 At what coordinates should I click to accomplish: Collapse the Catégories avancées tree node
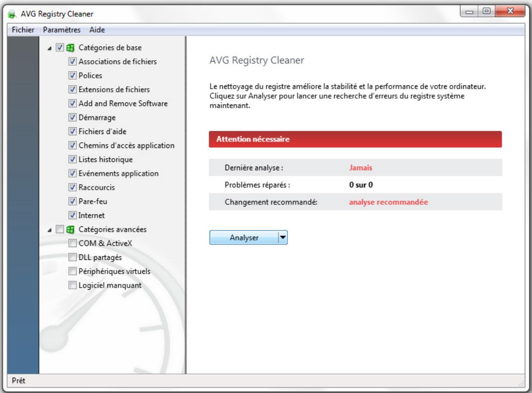point(49,230)
